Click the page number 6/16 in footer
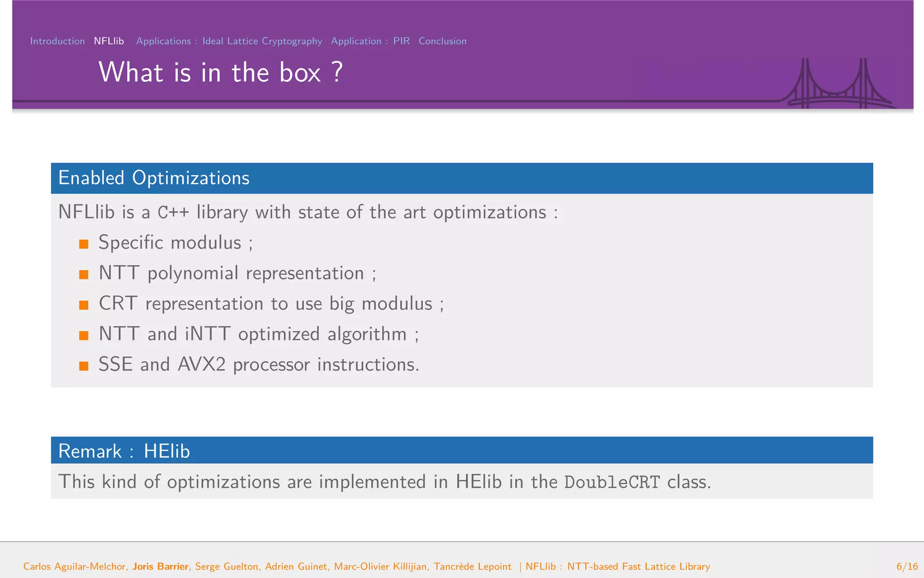 (x=907, y=566)
